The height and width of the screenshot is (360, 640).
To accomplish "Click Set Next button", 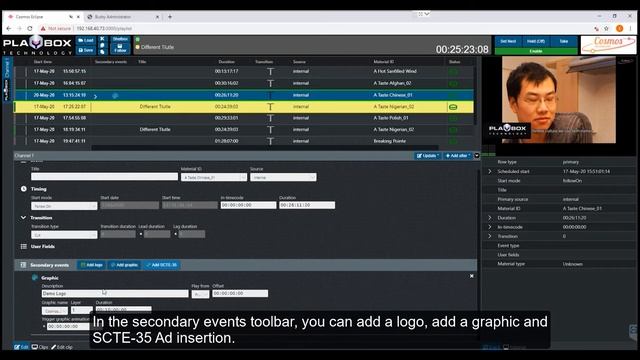I will (508, 41).
